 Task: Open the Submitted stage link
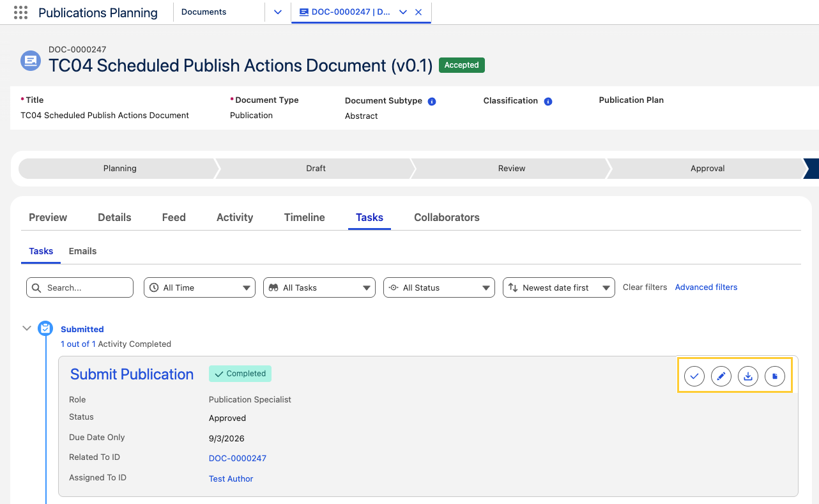pyautogui.click(x=82, y=329)
